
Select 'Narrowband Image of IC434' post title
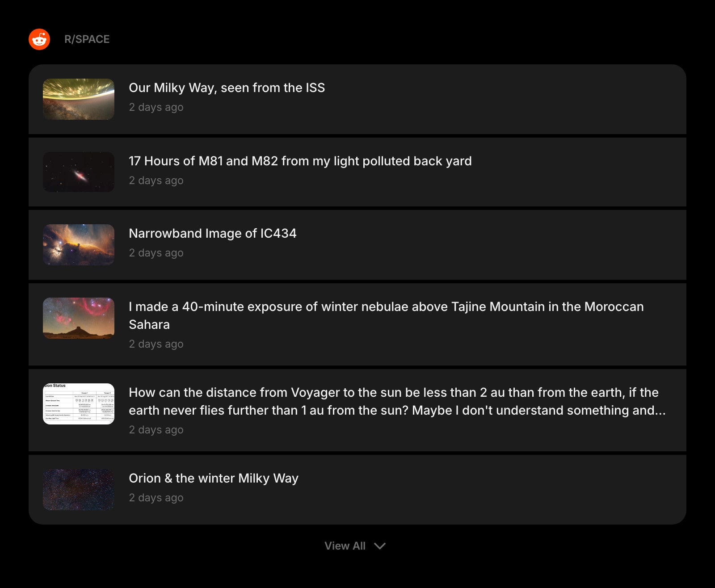[212, 233]
